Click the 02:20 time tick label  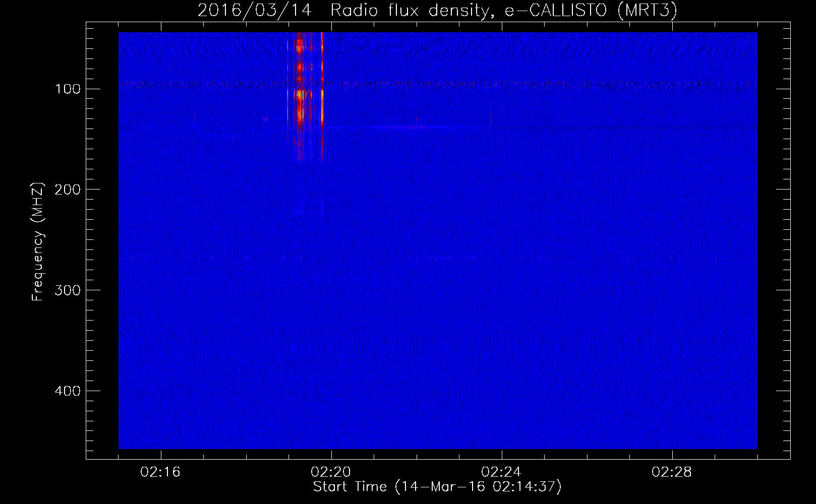331,472
